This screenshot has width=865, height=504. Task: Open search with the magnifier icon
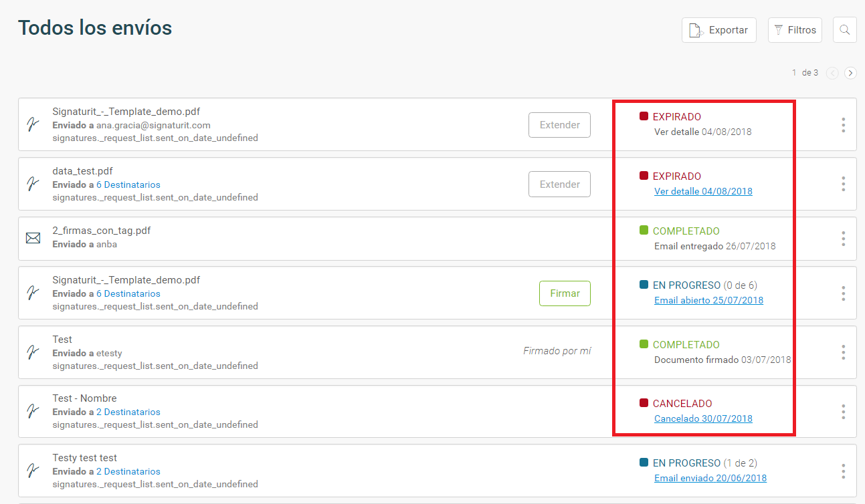coord(845,30)
